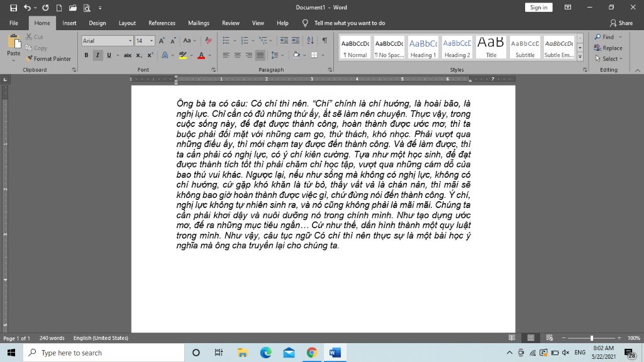
Task: Undo the last action
Action: [x=27, y=8]
